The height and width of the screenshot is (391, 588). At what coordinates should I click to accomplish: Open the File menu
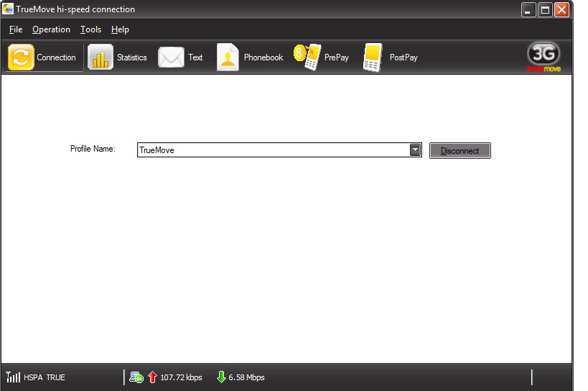point(16,29)
